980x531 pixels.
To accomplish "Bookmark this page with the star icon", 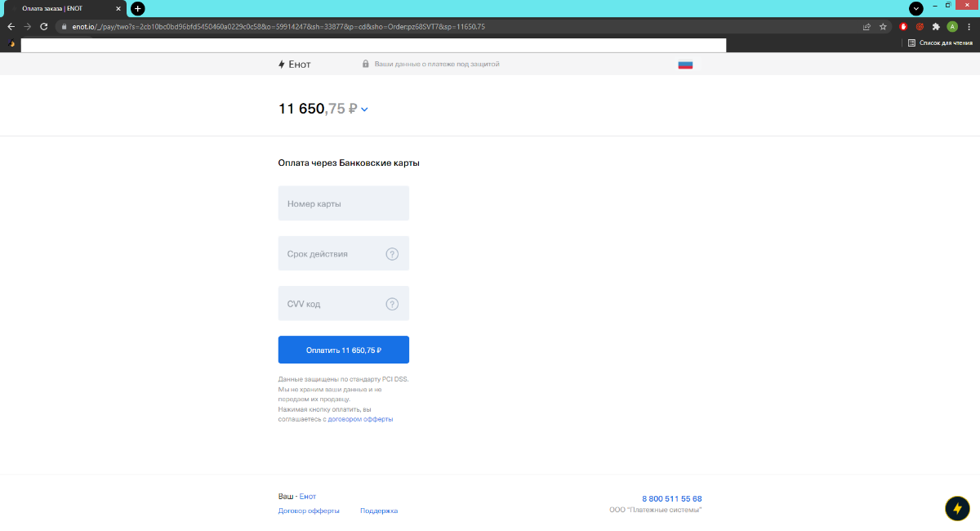I will click(883, 26).
